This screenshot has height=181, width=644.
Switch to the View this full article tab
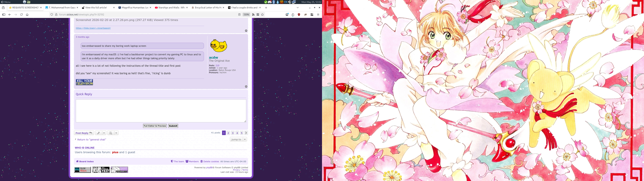tap(98, 8)
